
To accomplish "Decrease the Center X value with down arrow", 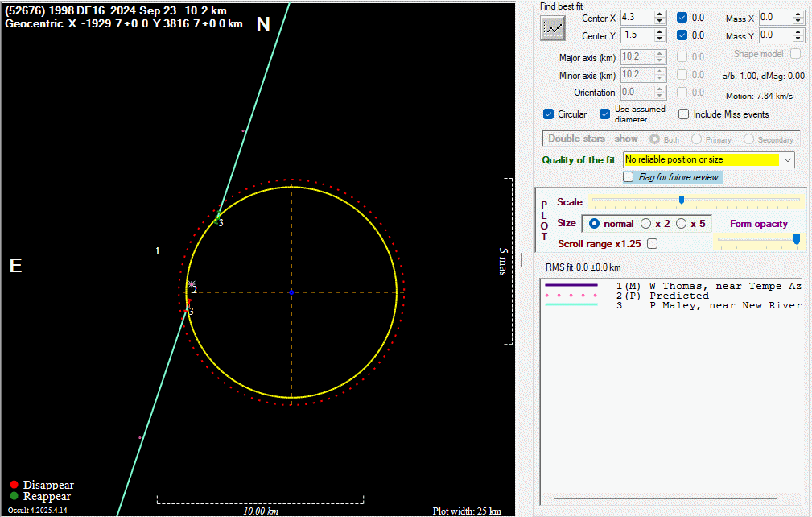I will [660, 21].
